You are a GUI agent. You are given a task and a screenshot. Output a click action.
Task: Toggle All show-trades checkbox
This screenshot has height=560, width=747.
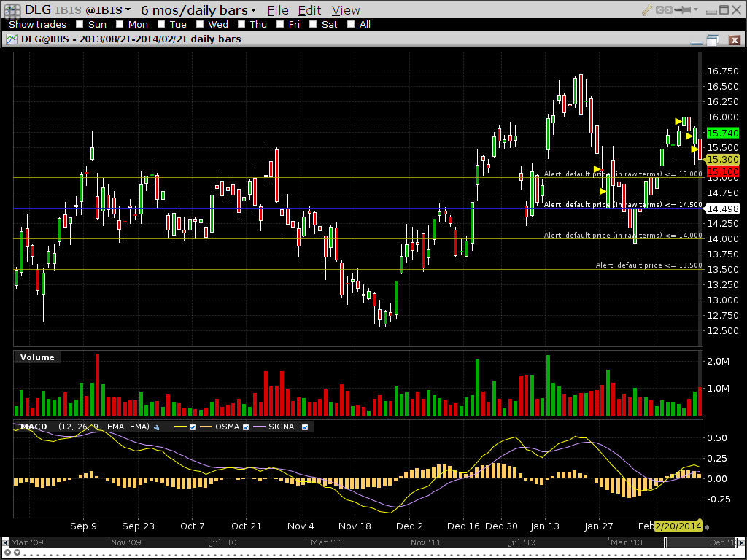coord(351,24)
